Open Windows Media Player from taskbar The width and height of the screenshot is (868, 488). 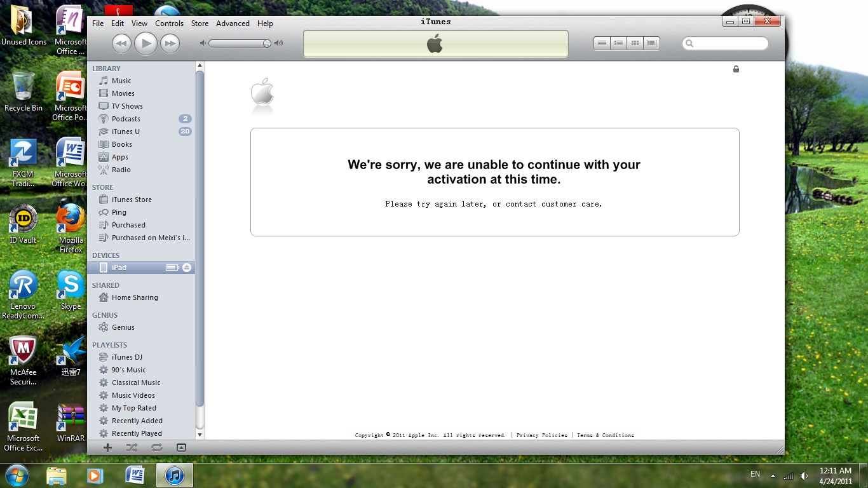pyautogui.click(x=95, y=475)
